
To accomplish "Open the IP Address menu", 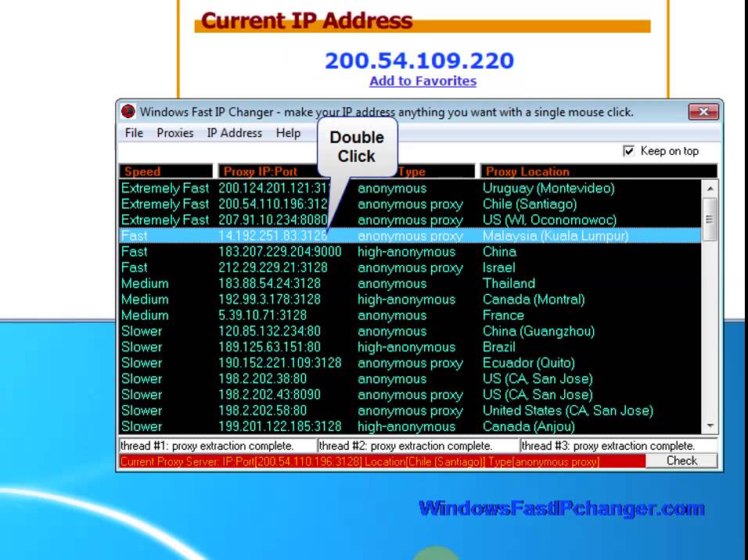I will 234,133.
